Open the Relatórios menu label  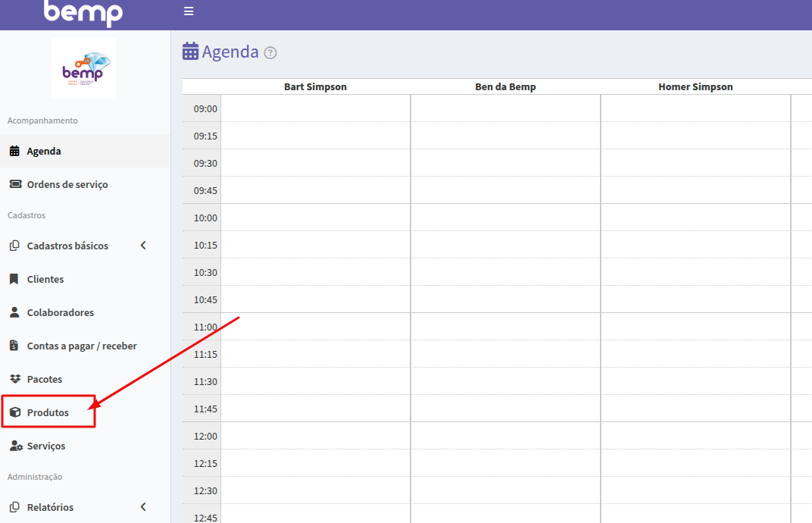[50, 507]
